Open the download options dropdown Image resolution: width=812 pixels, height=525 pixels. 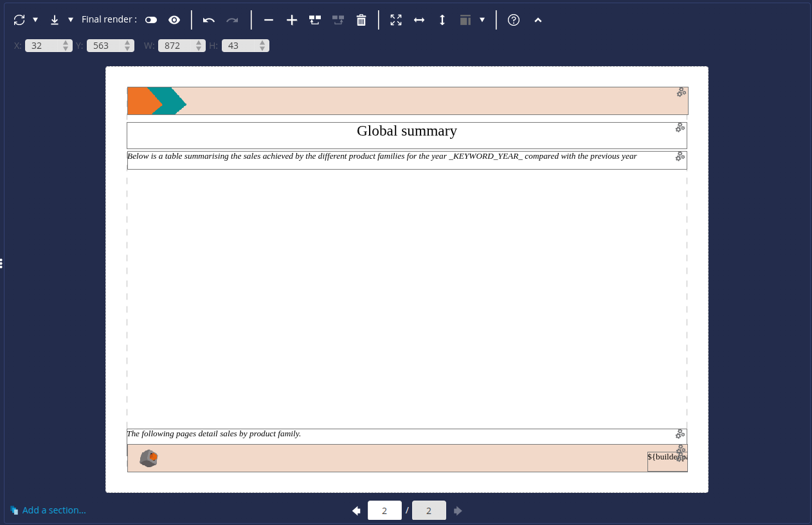click(71, 20)
